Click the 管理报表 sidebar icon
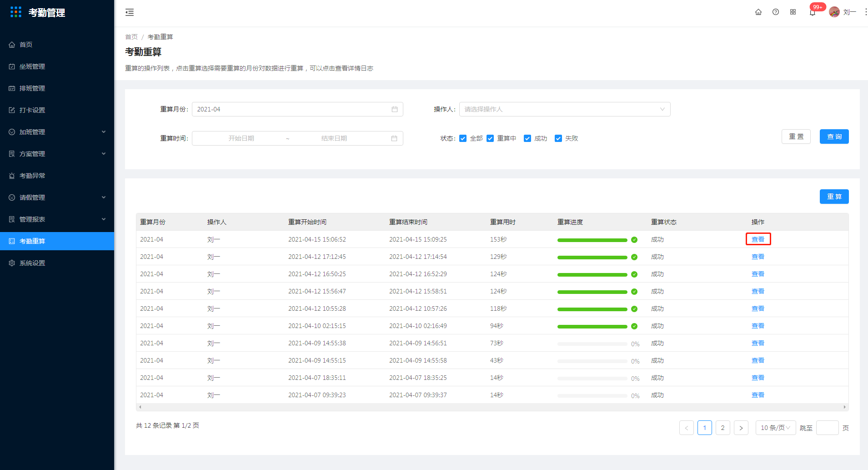Screen dimensions: 868x470 [x=12, y=219]
